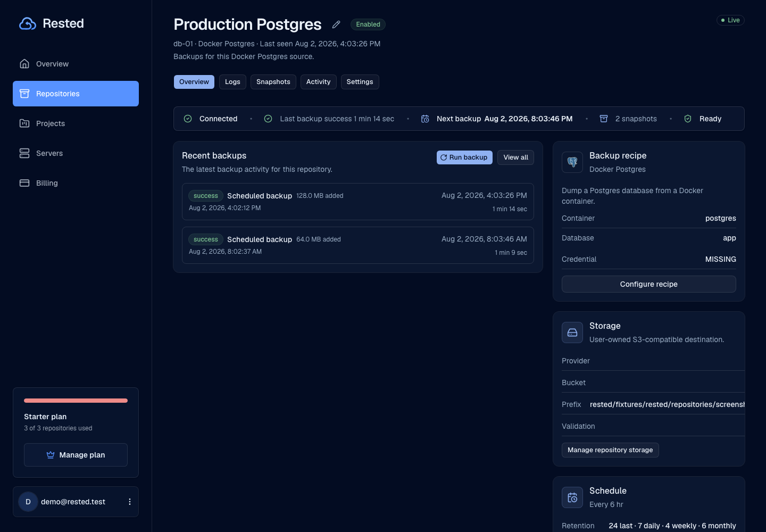Click '128.0 MB added' text

(x=320, y=196)
